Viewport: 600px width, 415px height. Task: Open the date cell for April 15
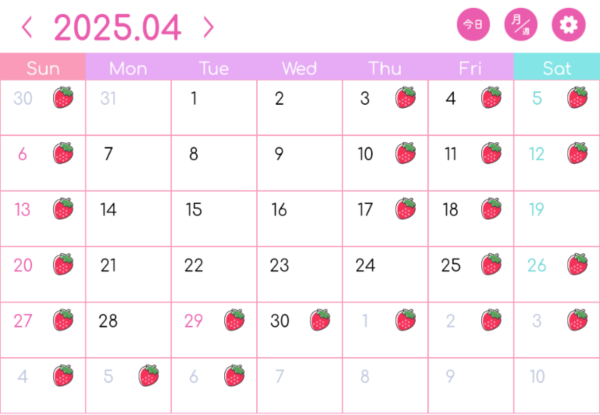click(214, 219)
